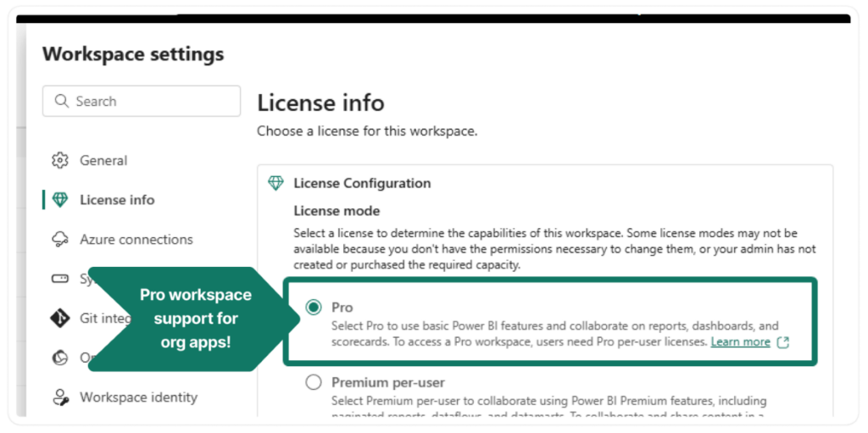Click the green Pro workspace support callout
Screen dimensions: 868x433
coord(195,319)
